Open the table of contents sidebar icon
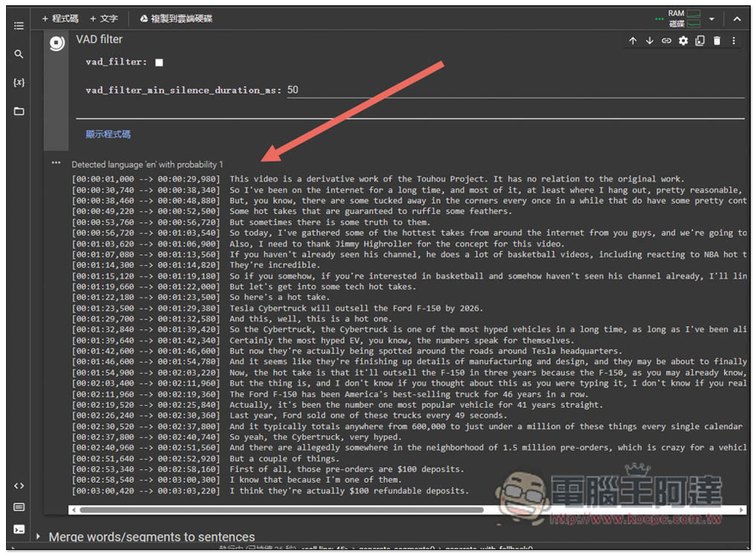The image size is (756, 556). 19,26
